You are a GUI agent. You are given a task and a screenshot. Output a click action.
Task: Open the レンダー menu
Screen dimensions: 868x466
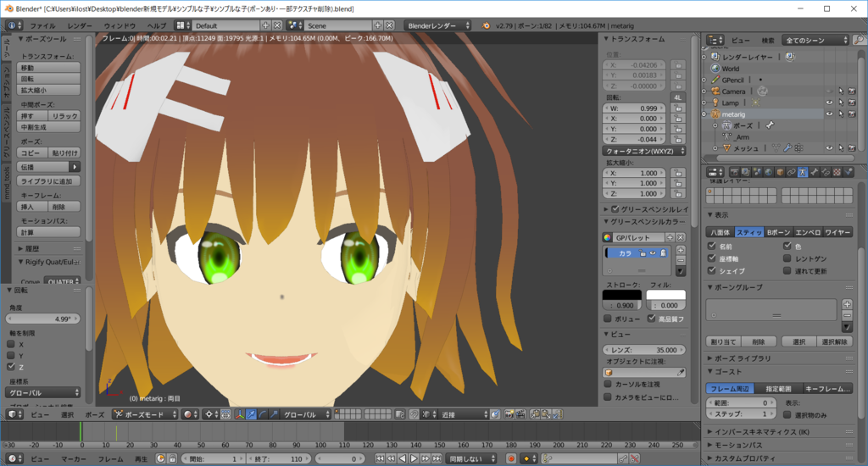[x=80, y=25]
